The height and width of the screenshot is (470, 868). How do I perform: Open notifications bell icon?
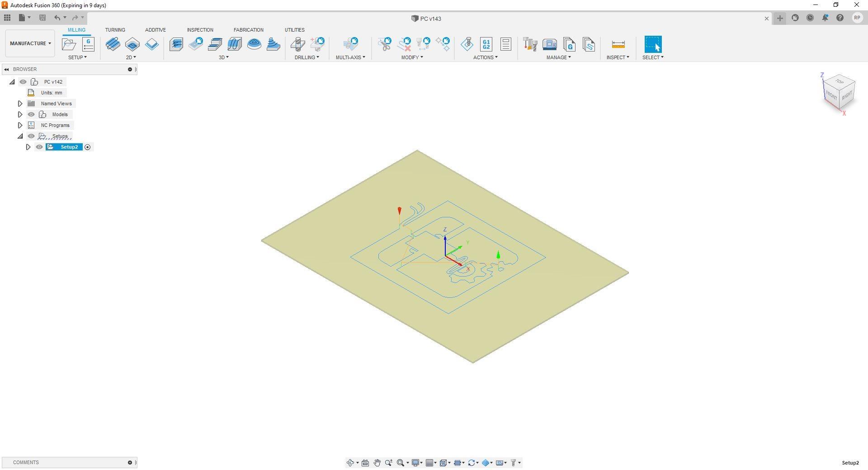point(825,18)
